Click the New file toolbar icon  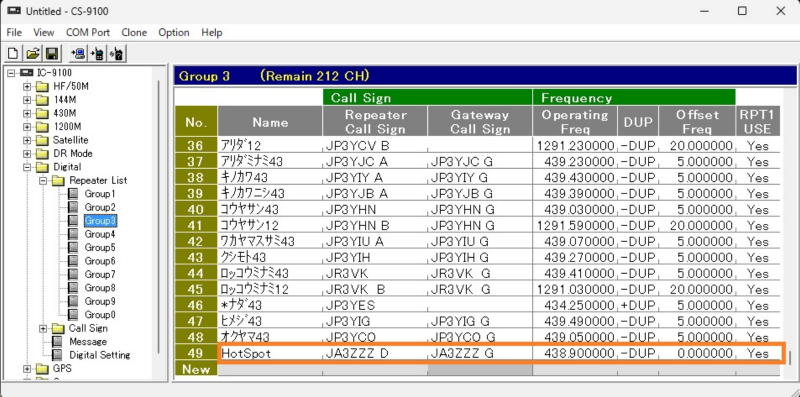(13, 54)
